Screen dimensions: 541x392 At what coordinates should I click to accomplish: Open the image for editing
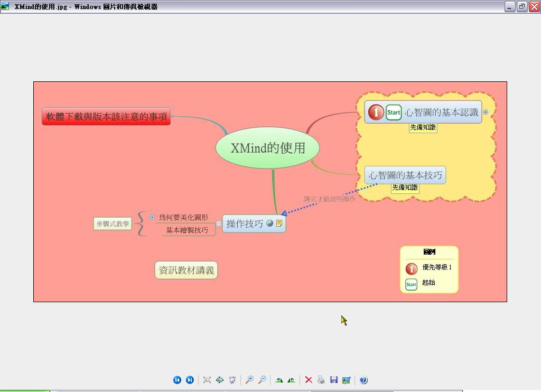click(347, 380)
